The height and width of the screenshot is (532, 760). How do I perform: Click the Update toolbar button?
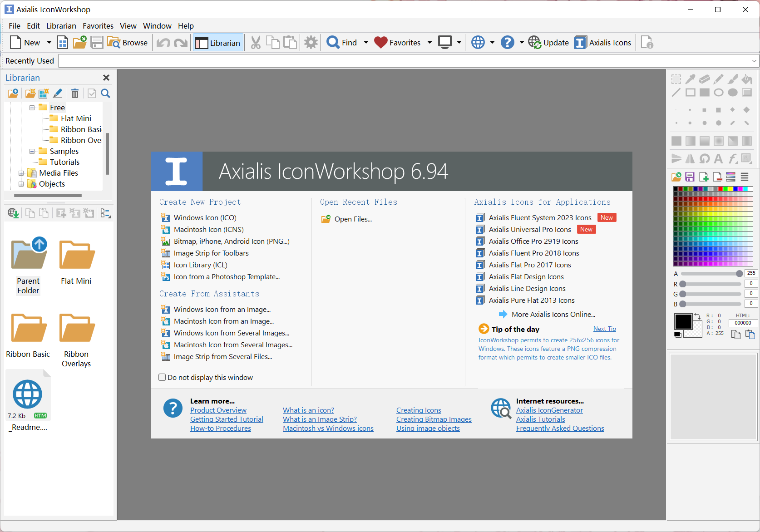coord(548,43)
